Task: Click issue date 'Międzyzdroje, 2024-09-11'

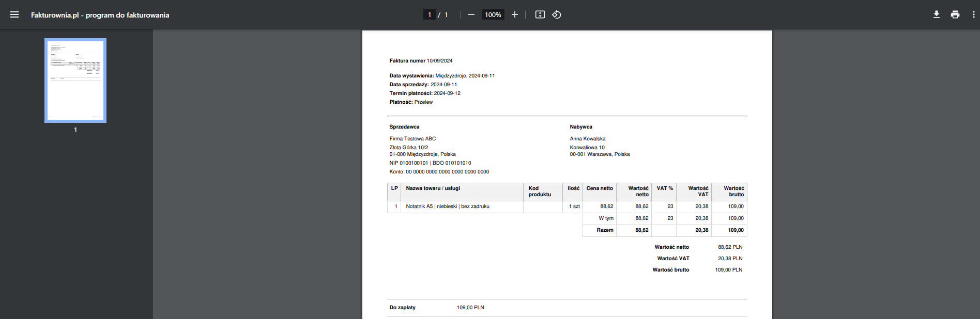Action: (x=465, y=76)
